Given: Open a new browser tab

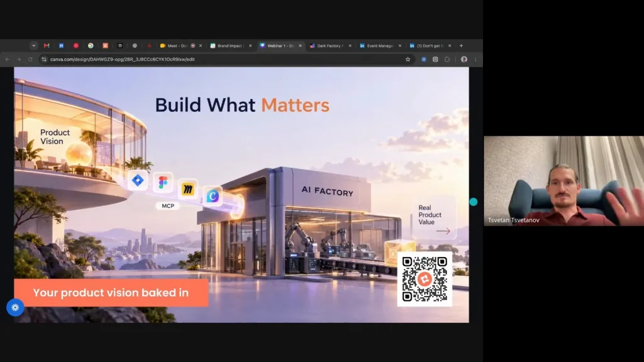Looking at the screenshot, I should pyautogui.click(x=461, y=45).
